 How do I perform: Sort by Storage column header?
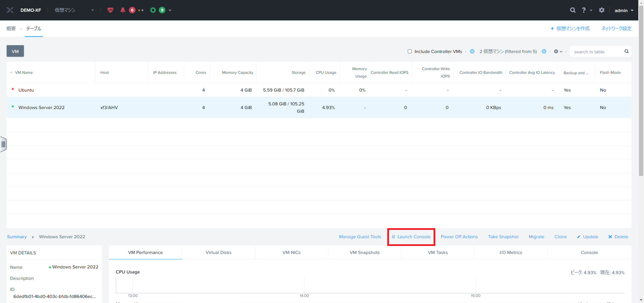pos(298,72)
